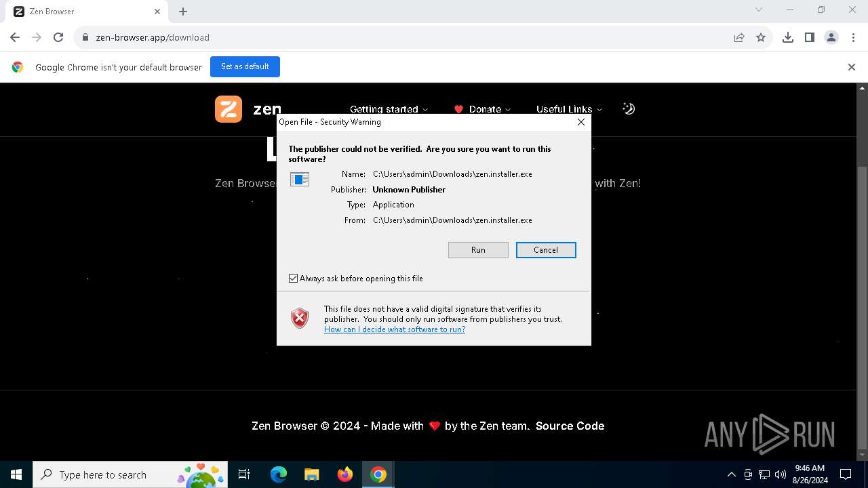Dismiss the default browser infobar
This screenshot has height=488, width=868.
point(852,67)
